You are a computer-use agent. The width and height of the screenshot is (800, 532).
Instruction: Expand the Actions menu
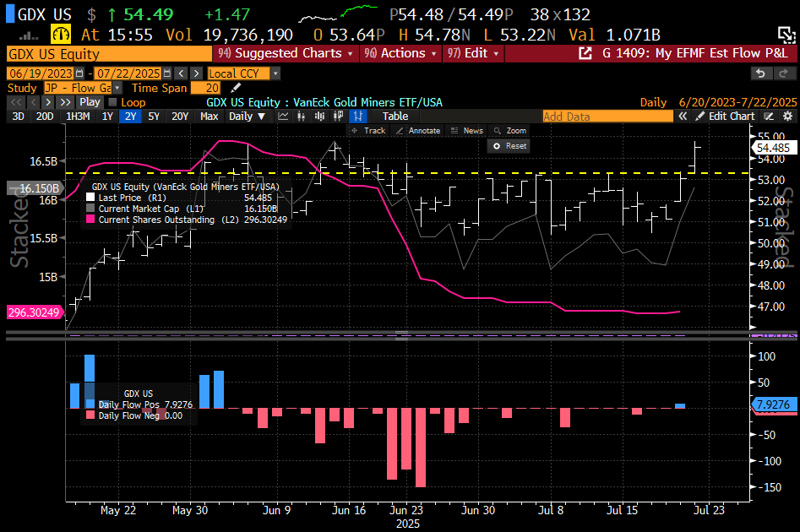coord(400,53)
